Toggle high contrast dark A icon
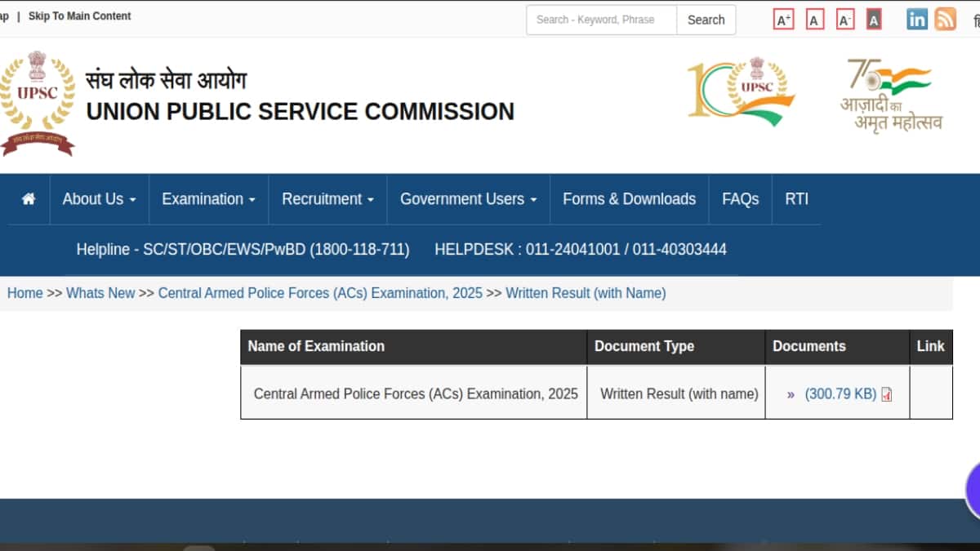 click(874, 20)
